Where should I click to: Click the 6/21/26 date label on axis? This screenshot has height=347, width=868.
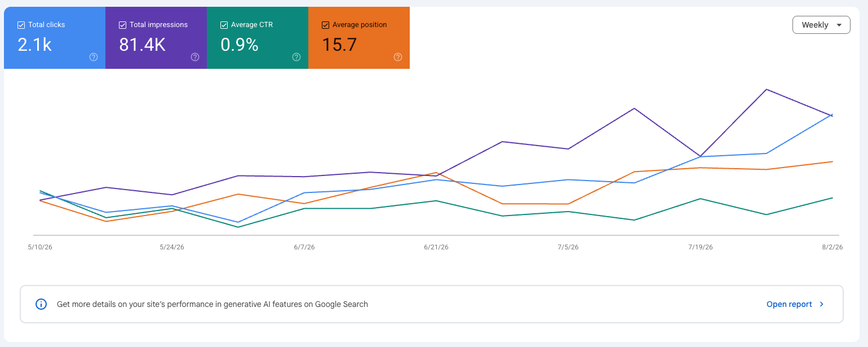point(436,247)
